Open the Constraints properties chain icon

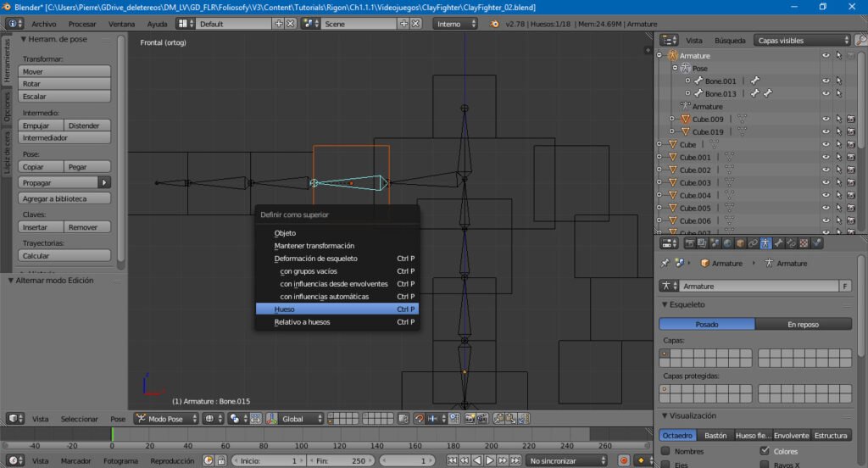pos(753,243)
